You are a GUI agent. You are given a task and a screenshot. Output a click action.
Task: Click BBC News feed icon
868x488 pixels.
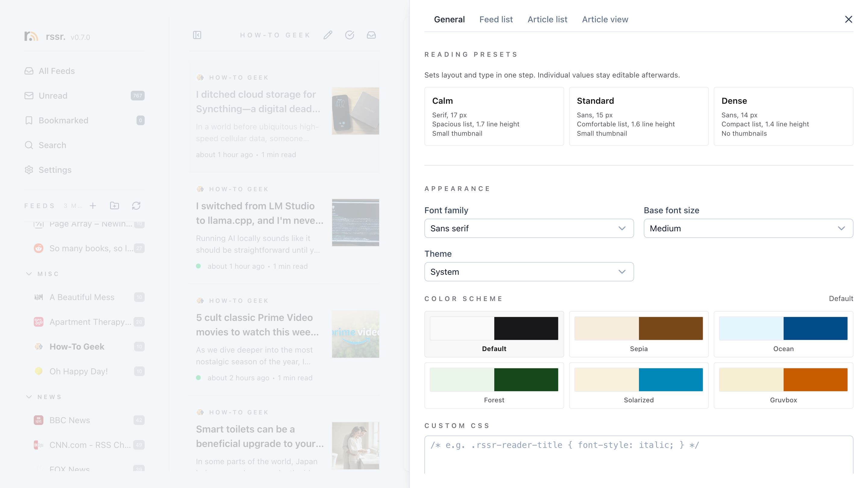(x=39, y=420)
